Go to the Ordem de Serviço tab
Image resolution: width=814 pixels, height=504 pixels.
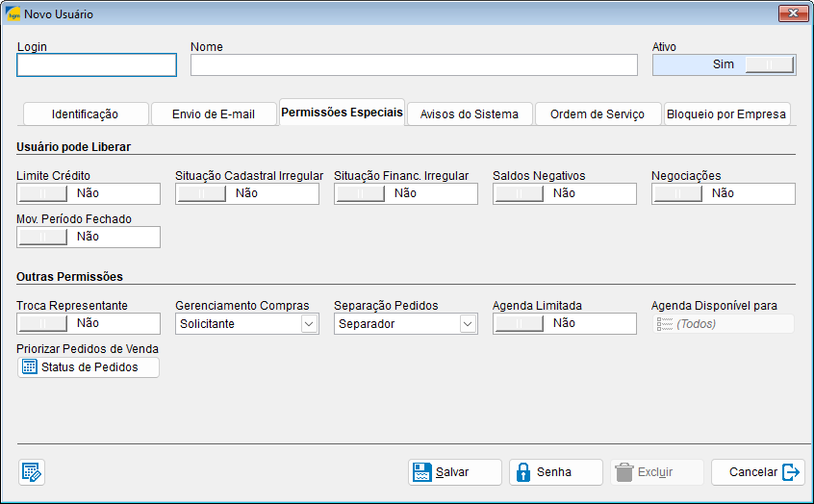(598, 113)
